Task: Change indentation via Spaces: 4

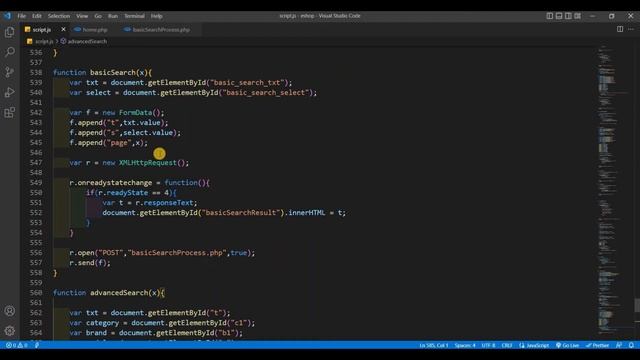Action: [x=465, y=345]
